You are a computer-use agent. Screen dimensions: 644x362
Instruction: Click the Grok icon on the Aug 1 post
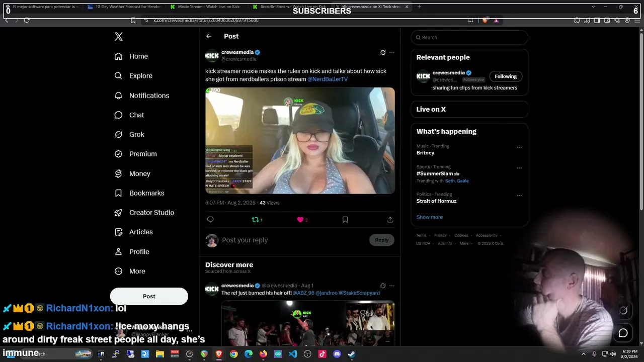(x=383, y=286)
